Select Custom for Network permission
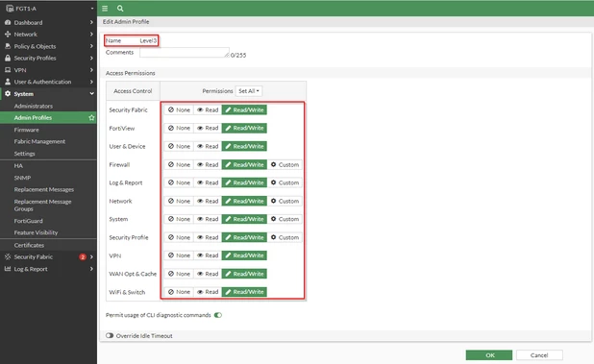 (x=285, y=201)
